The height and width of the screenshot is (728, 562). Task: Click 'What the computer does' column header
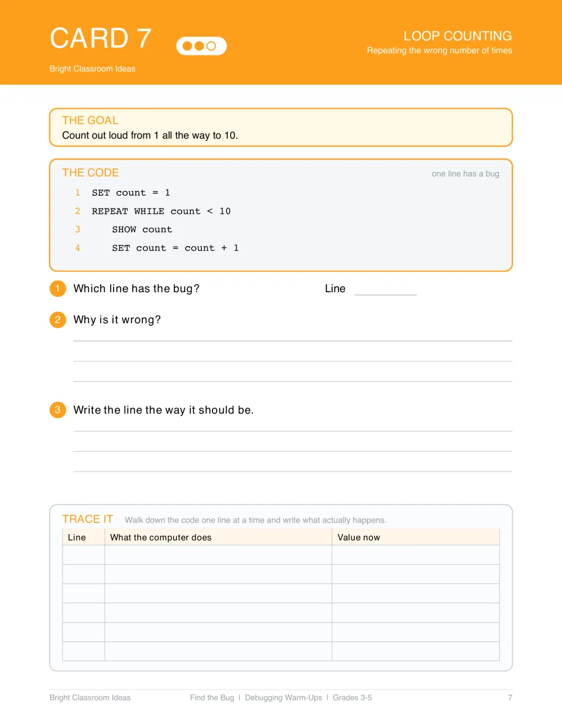[x=160, y=537]
